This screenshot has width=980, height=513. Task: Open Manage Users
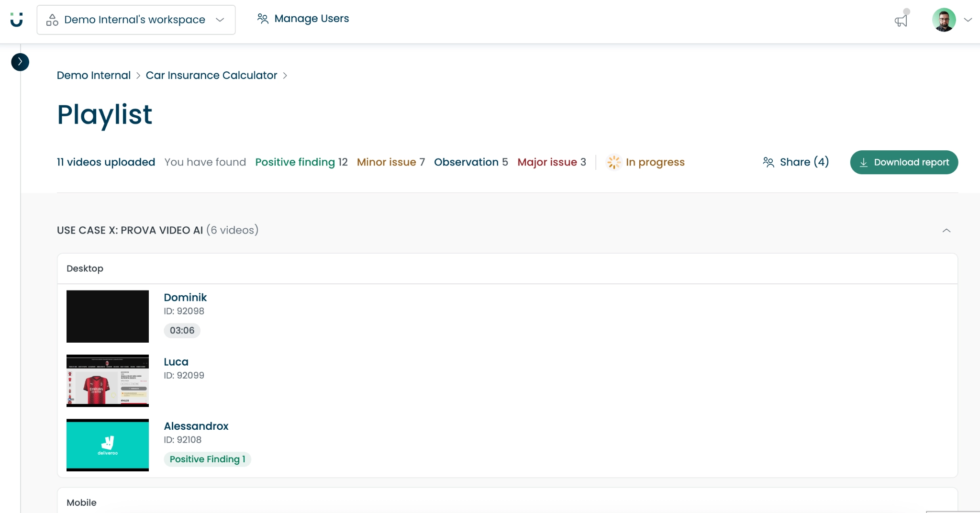(303, 19)
